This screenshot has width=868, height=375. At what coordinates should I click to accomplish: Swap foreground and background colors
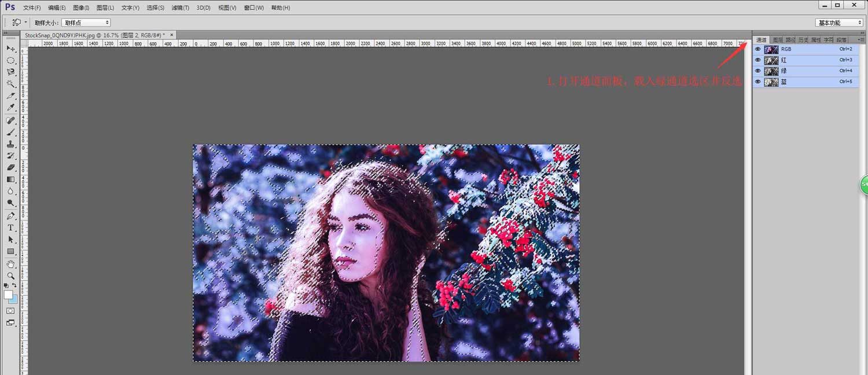coord(14,285)
